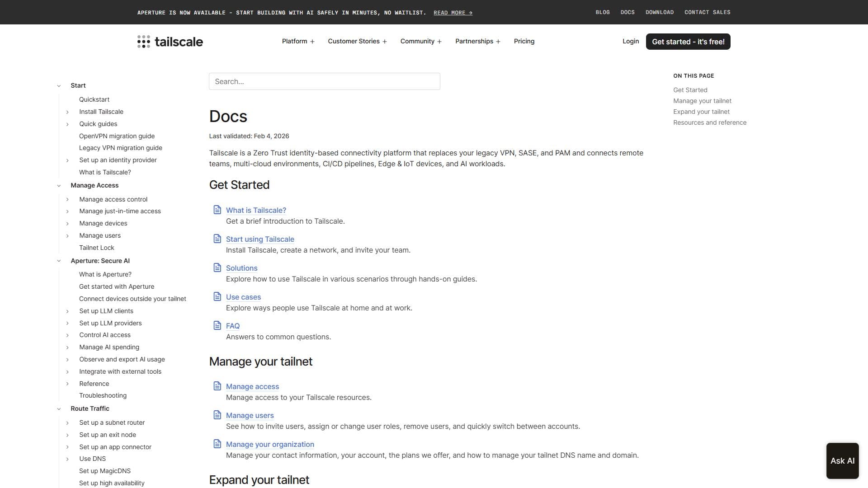The image size is (868, 488).
Task: Go to Pricing page
Action: click(524, 41)
